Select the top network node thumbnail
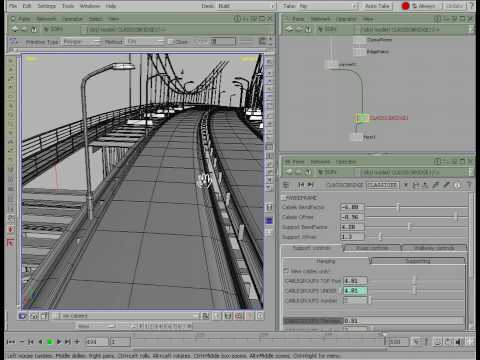Screen dimensions: 480x360 click(x=359, y=40)
